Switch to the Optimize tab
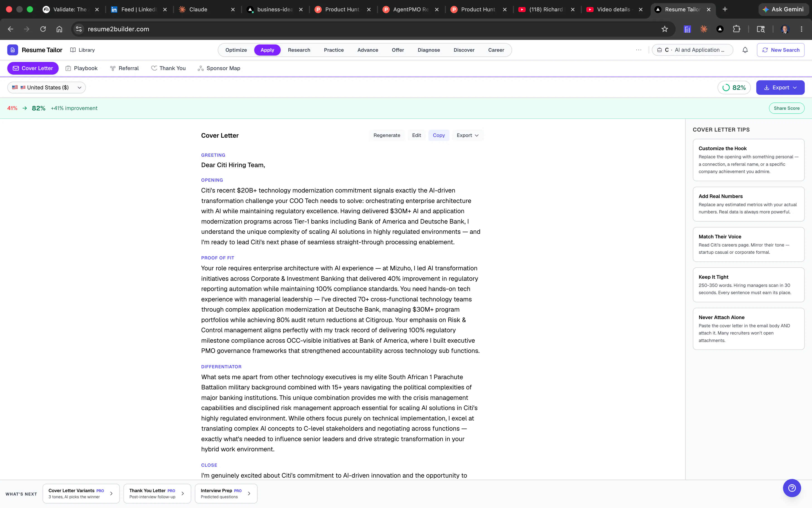Screen dimensions: 812x508 236,50
